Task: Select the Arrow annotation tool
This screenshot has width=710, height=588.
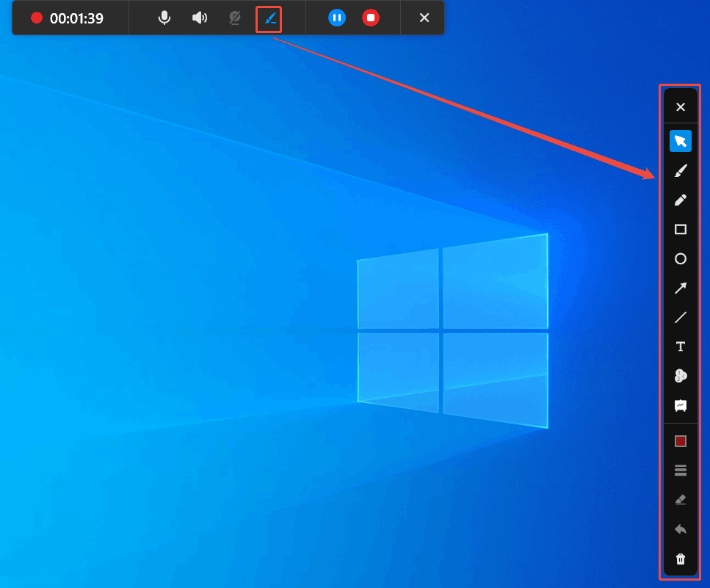Action: 680,288
